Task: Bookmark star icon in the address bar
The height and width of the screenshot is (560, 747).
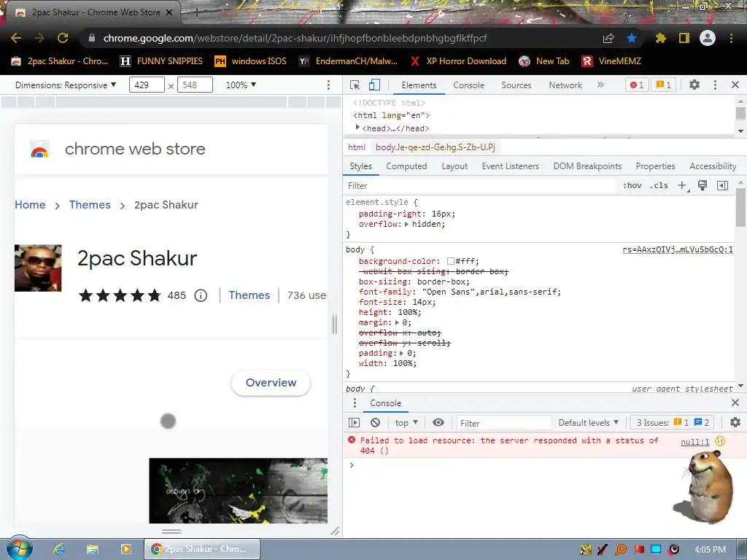Action: click(632, 38)
